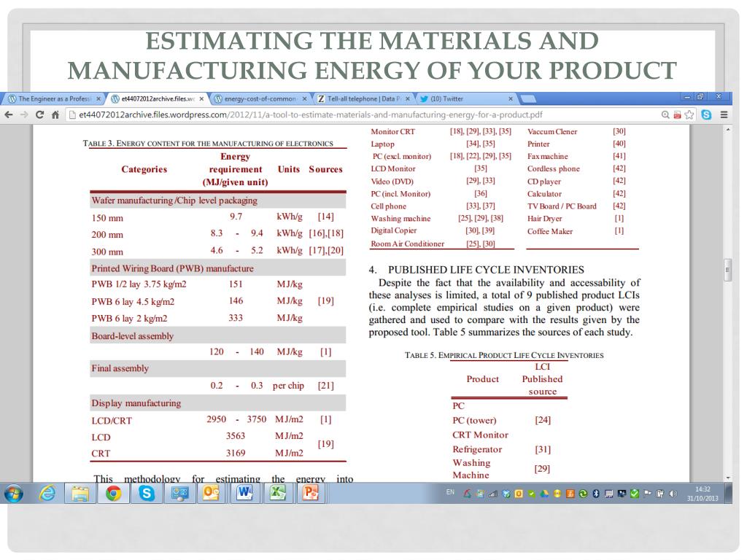Click the EN language indicator
The width and height of the screenshot is (747, 560).
point(450,492)
